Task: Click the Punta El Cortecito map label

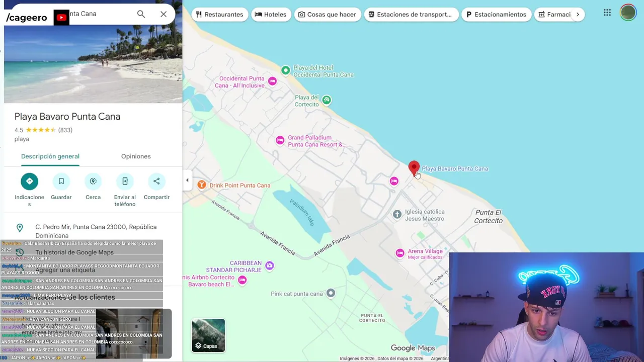Action: coord(489,216)
